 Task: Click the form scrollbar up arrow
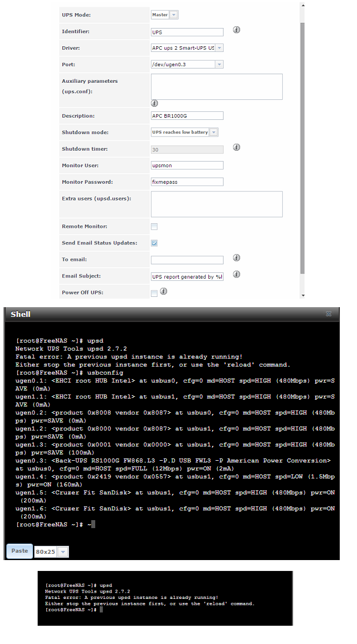pos(303,5)
